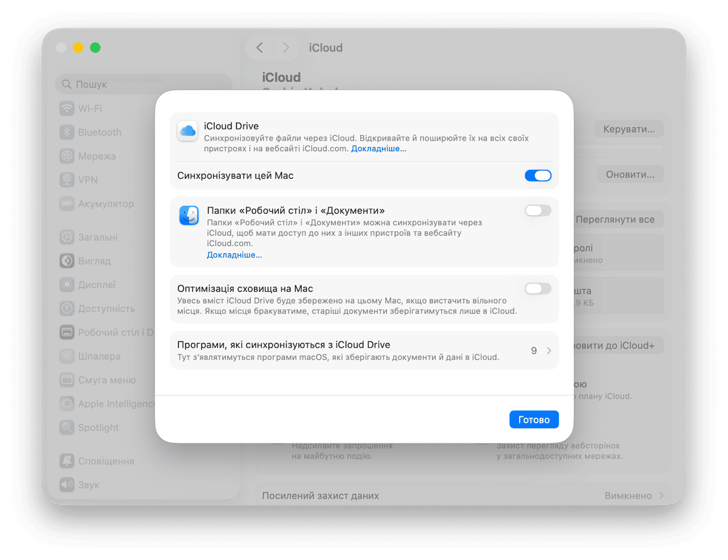
Task: Turn on Оптимізація сховища на Mac
Action: tap(538, 288)
